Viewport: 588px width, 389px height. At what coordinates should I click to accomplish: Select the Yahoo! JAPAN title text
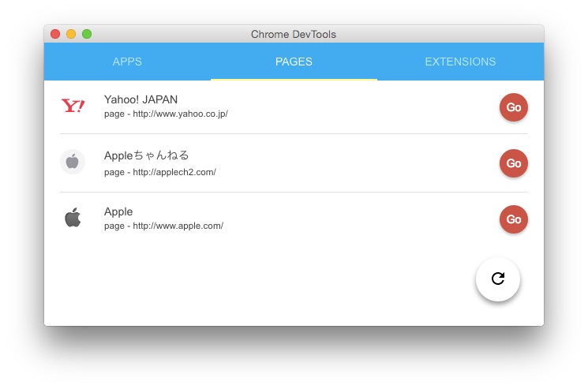point(140,99)
